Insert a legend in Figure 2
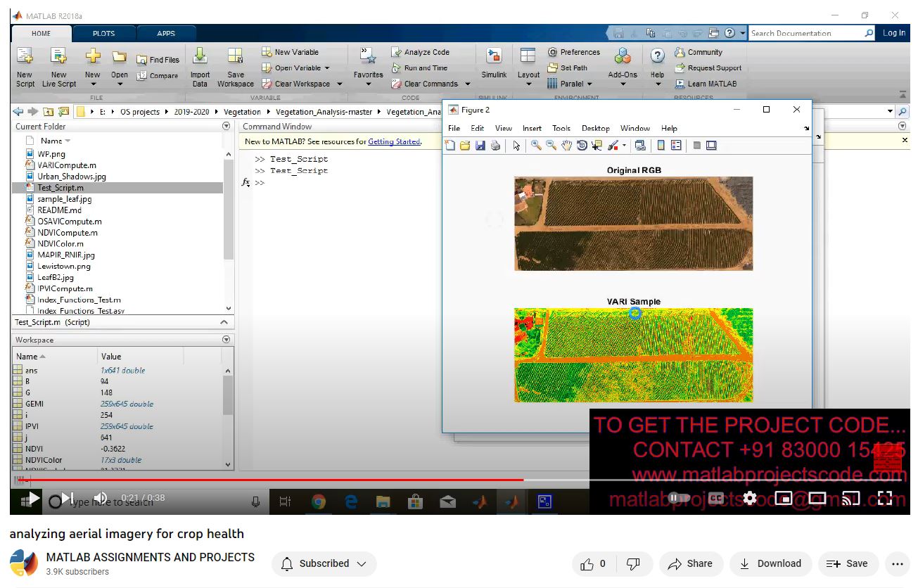This screenshot has height=588, width=918. (x=676, y=146)
